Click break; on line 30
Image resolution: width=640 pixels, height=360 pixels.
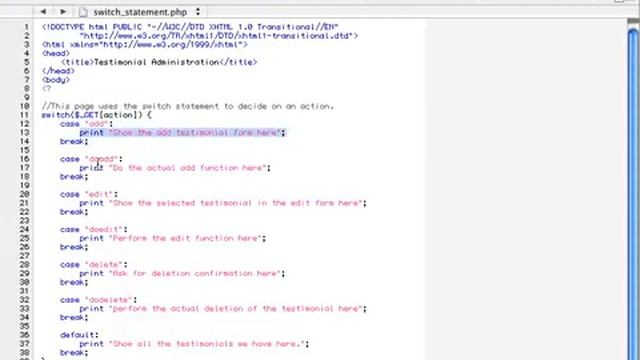[74, 282]
